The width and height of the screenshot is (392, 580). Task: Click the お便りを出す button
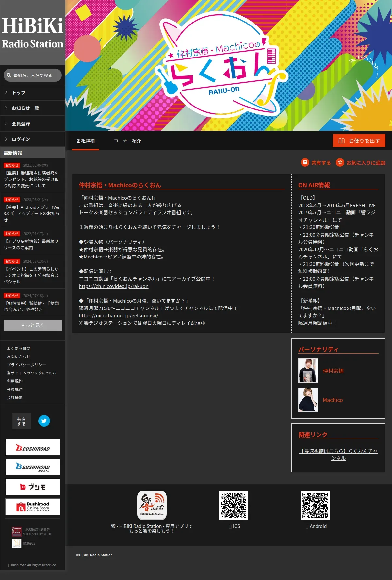click(359, 141)
